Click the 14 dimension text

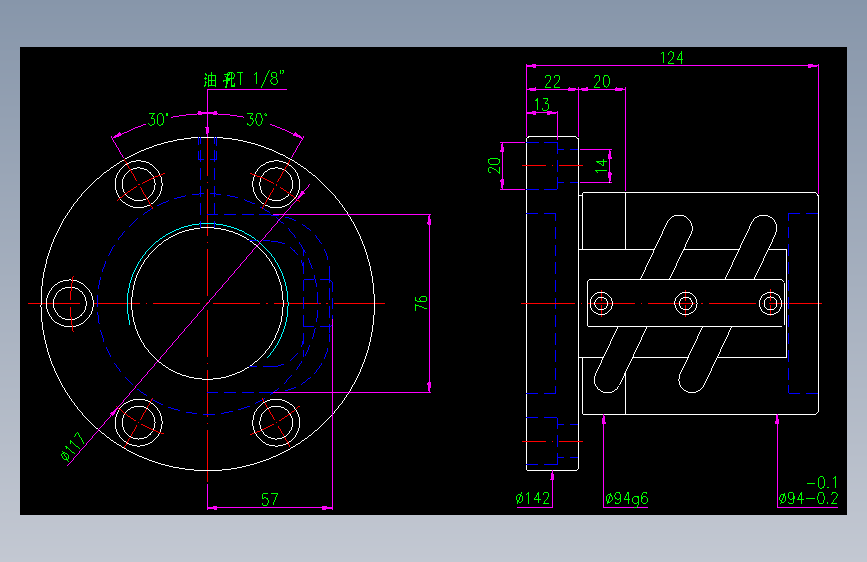pyautogui.click(x=601, y=165)
